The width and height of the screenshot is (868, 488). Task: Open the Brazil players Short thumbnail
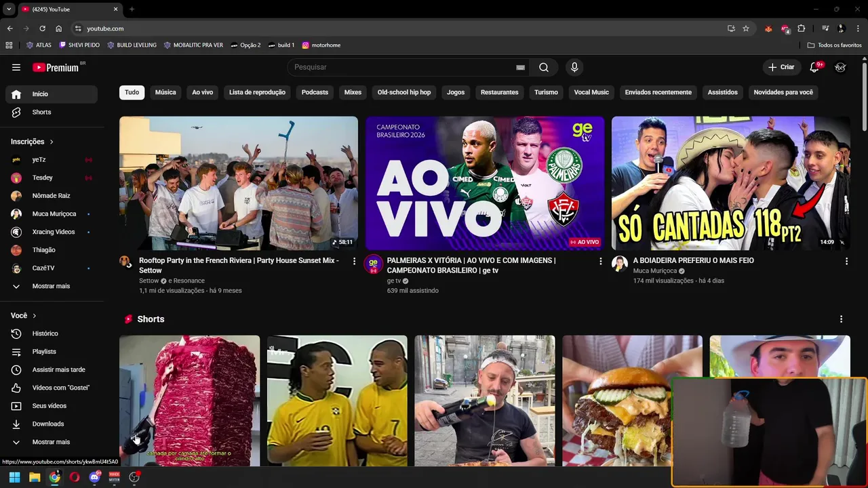[337, 401]
